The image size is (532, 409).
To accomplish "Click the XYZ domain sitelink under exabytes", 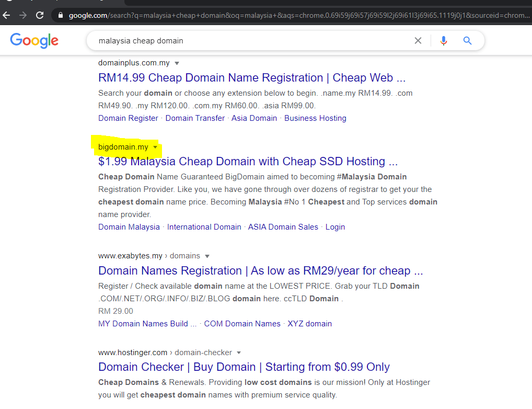I will coord(309,323).
